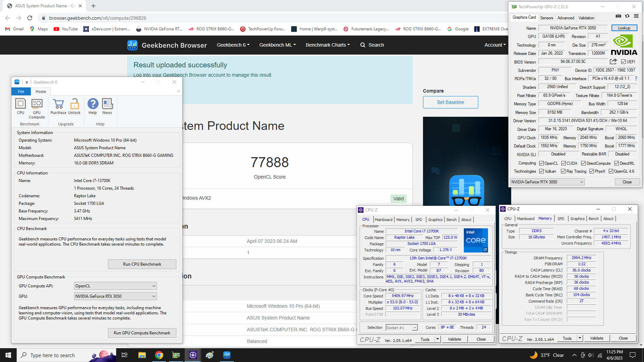Click the Bus Interface question mark in GPU-Z

[636, 78]
